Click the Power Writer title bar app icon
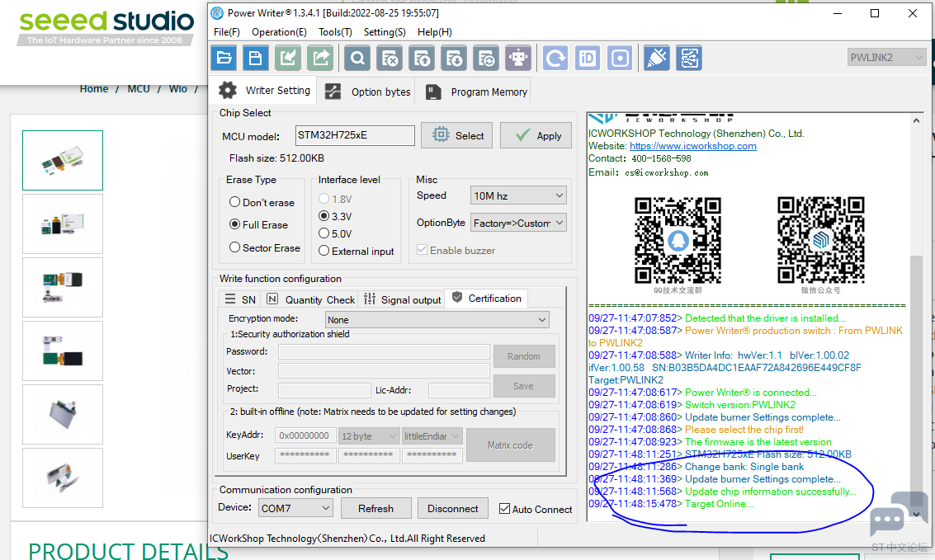Image resolution: width=935 pixels, height=560 pixels. tap(218, 12)
